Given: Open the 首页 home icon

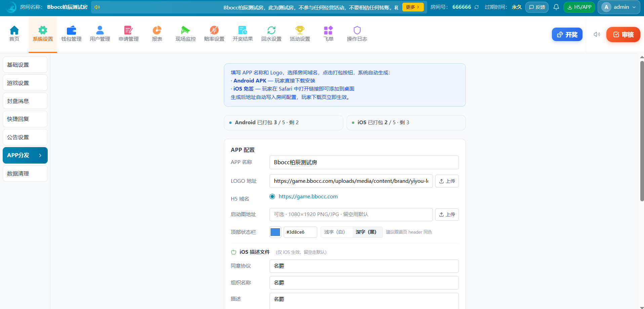Looking at the screenshot, I should 14,30.
